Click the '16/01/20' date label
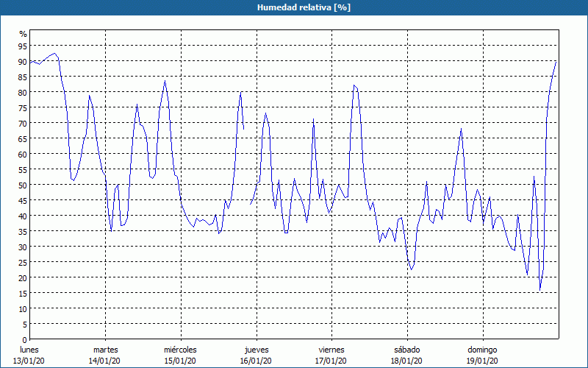588x368 pixels. pyautogui.click(x=256, y=361)
